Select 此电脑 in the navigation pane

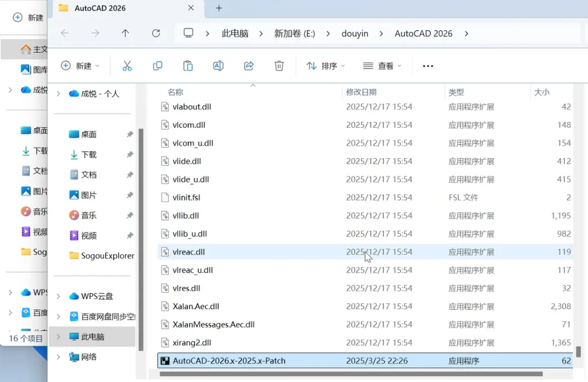[x=93, y=337]
